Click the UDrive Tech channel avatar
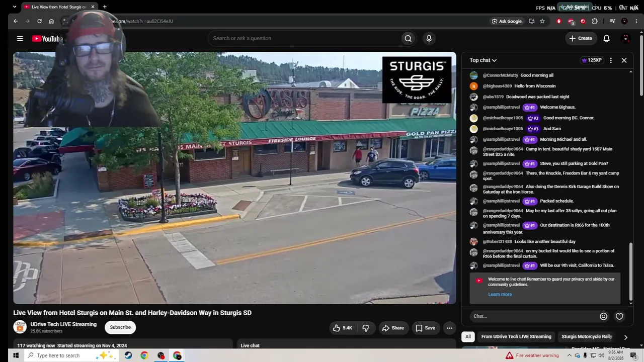This screenshot has width=644, height=362. (x=20, y=327)
